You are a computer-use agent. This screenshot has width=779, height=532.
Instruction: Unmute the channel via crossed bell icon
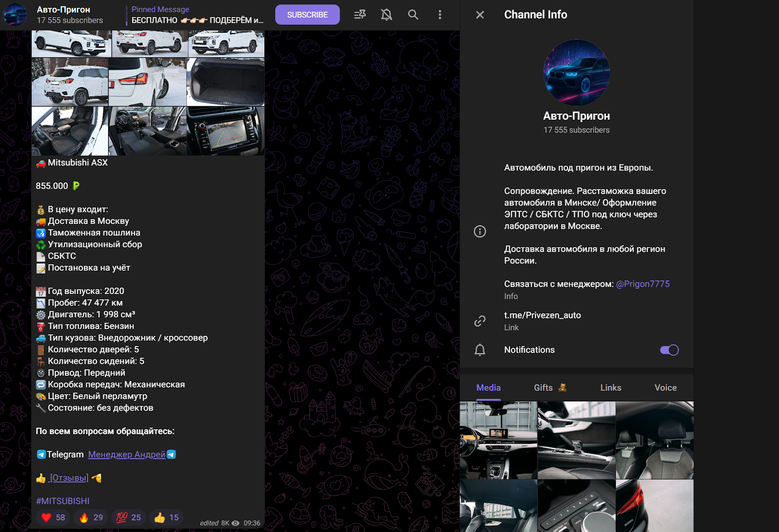[386, 15]
